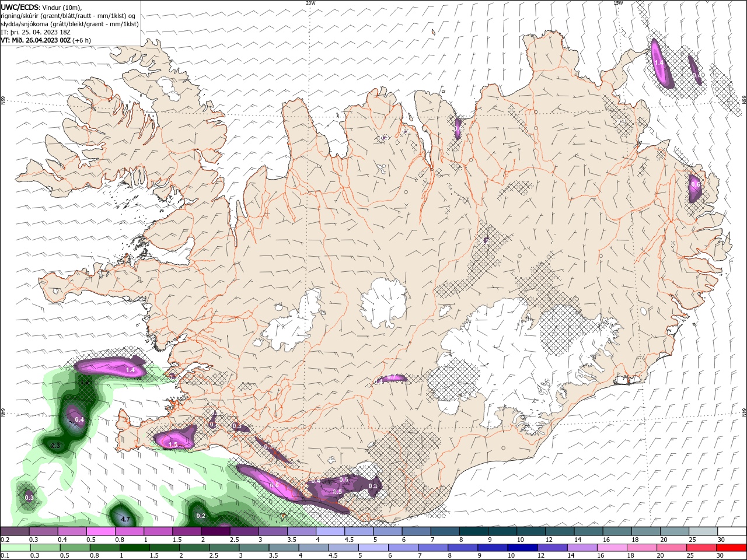Select the 'slydda/snjókoma' legend description line
This screenshot has height=560, width=747.
point(69,24)
